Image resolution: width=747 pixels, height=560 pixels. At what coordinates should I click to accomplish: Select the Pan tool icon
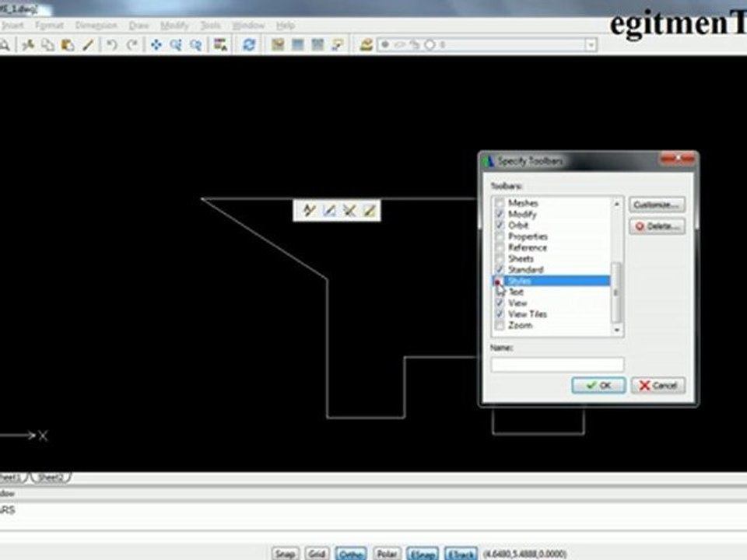pos(156,45)
